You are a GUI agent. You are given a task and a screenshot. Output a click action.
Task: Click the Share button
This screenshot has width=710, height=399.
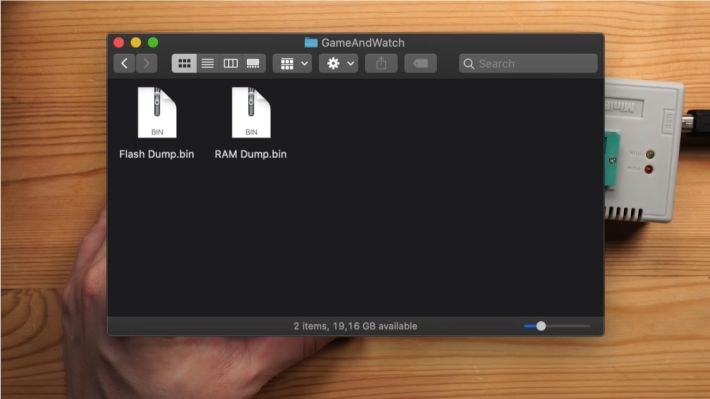[381, 63]
